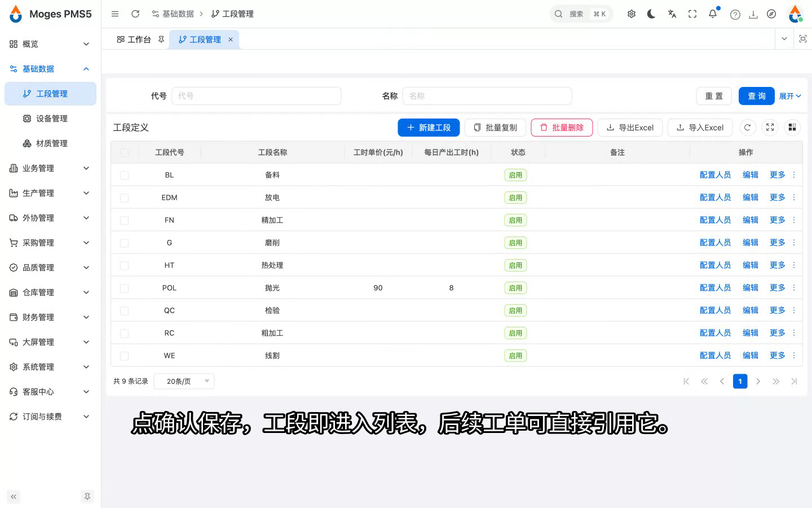The height and width of the screenshot is (508, 812).
Task: Expand more filters via 展开
Action: (790, 96)
